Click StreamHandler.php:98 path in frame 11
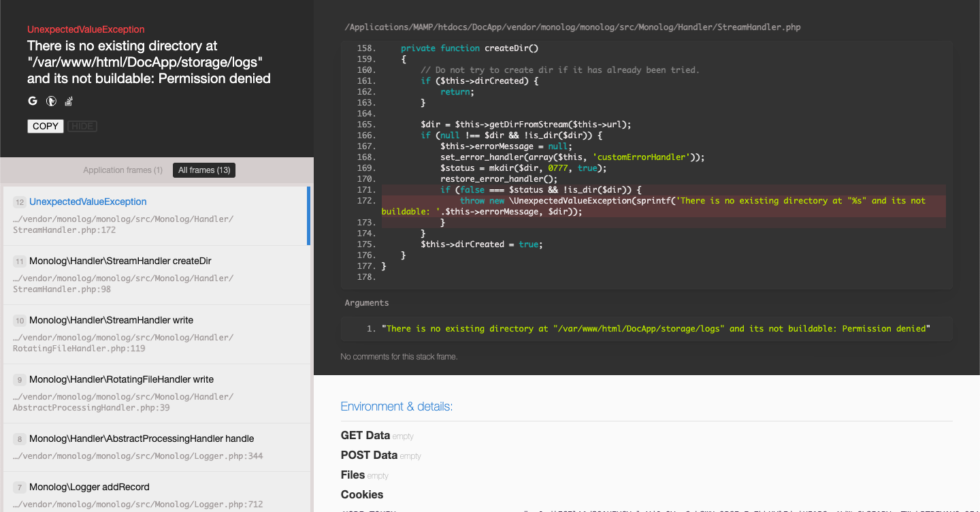980x512 pixels. pos(123,284)
